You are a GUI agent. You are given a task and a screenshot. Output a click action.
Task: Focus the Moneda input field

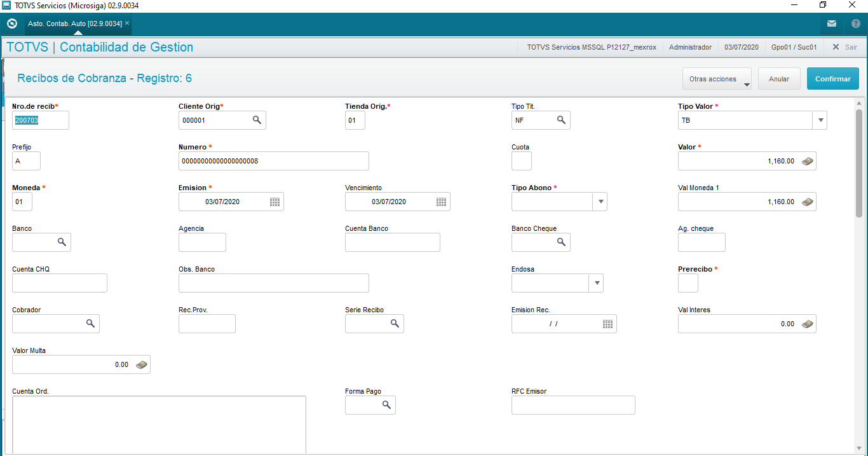coord(22,202)
